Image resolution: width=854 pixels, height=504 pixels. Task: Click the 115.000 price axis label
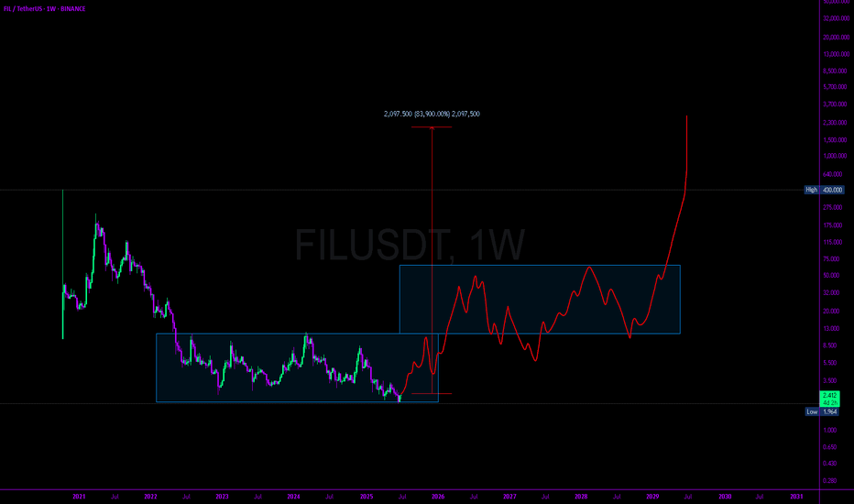pos(833,243)
